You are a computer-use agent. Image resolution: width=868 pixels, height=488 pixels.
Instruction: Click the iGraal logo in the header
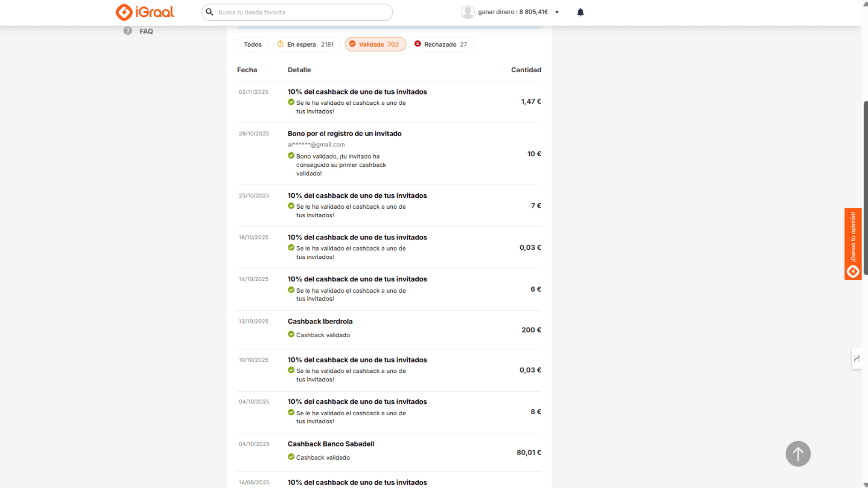pyautogui.click(x=145, y=12)
